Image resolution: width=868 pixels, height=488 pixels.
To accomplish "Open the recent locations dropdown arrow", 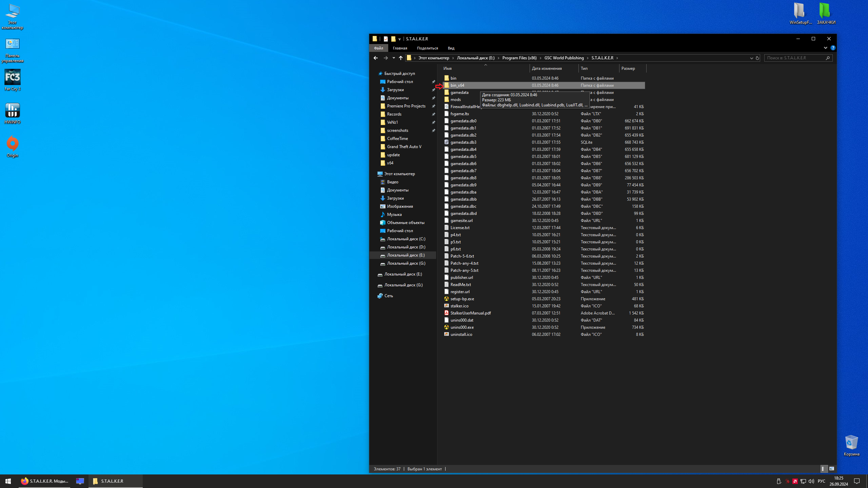I will (x=394, y=58).
